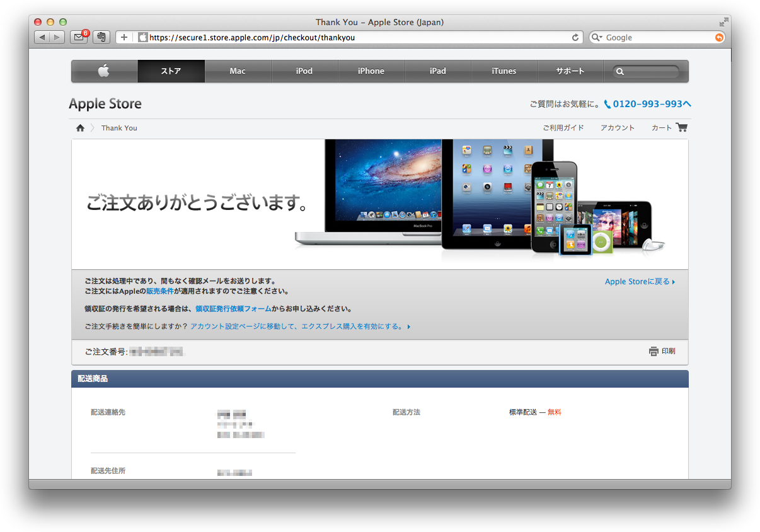Open the iTunes tab

(504, 71)
